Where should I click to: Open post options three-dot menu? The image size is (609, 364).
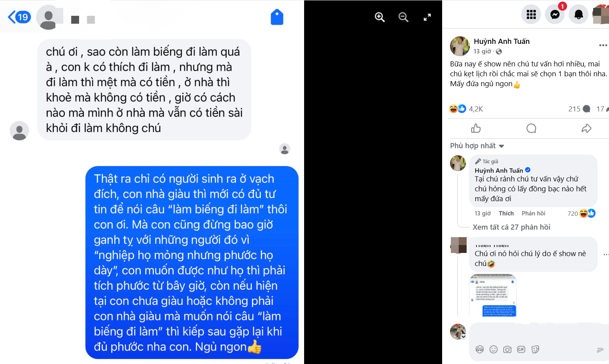click(x=603, y=45)
